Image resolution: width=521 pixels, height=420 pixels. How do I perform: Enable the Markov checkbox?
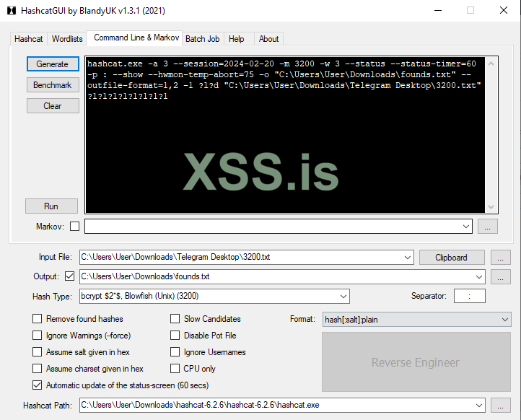coord(75,227)
